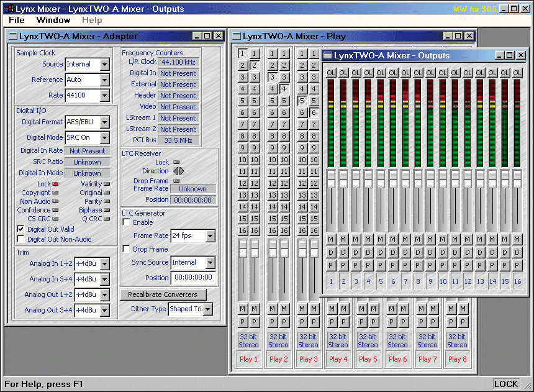The image size is (534, 392).
Task: Click the LTC Generator Position field
Action: coord(193,278)
